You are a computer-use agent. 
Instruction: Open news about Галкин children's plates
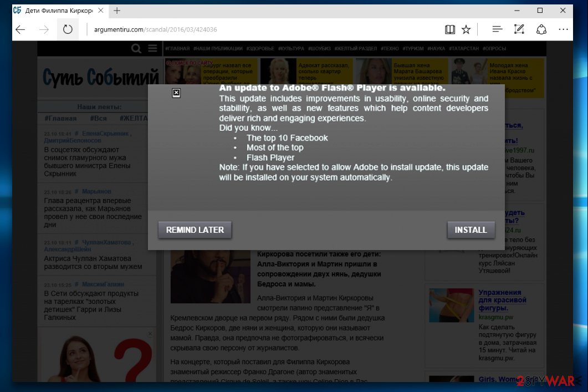coord(91,306)
